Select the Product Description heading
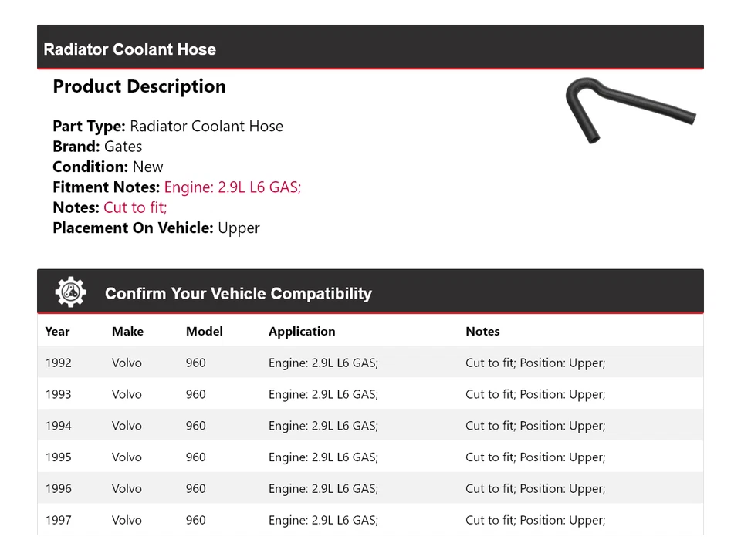This screenshot has height=560, width=741. click(139, 86)
